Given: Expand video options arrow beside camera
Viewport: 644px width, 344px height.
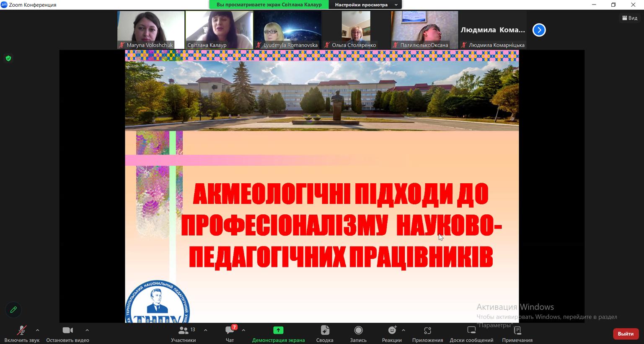Looking at the screenshot, I should pos(87,330).
